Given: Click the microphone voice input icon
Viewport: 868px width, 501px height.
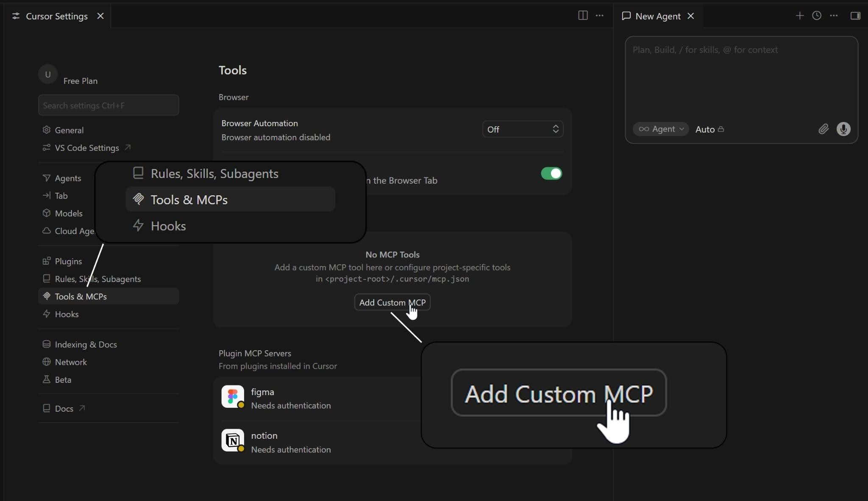Looking at the screenshot, I should [x=843, y=129].
